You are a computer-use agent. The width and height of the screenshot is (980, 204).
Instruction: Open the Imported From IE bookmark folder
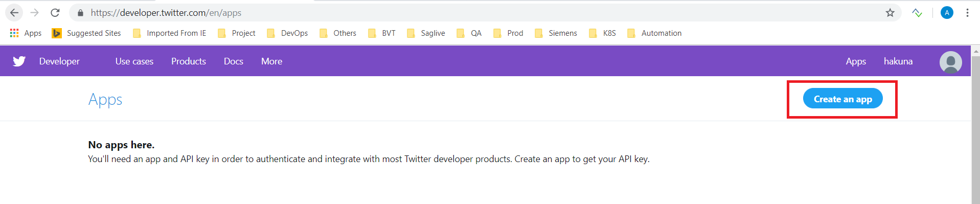(169, 33)
